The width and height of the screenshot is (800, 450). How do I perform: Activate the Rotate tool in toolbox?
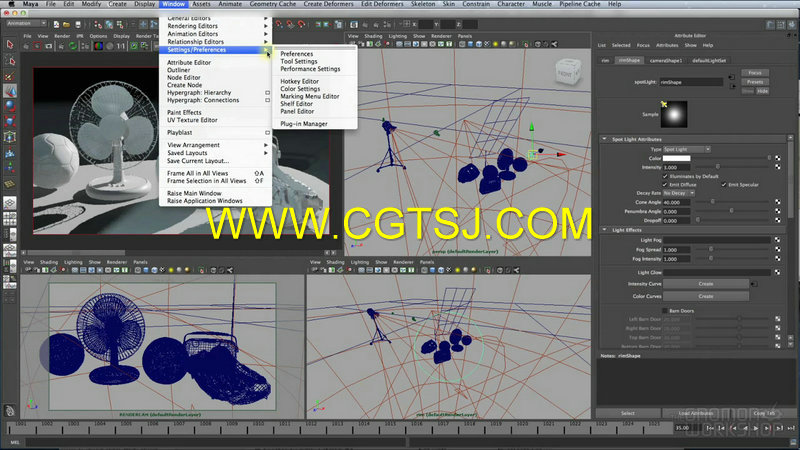[10, 106]
